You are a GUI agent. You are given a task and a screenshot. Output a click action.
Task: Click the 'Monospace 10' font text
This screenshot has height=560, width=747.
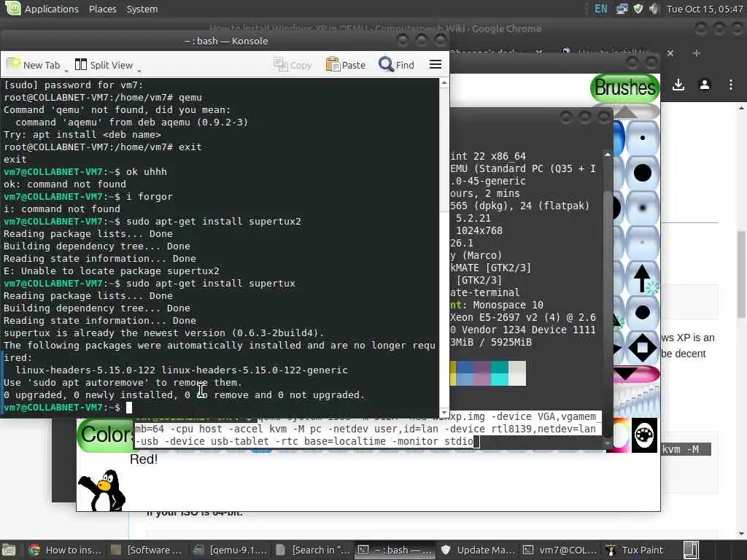click(508, 305)
